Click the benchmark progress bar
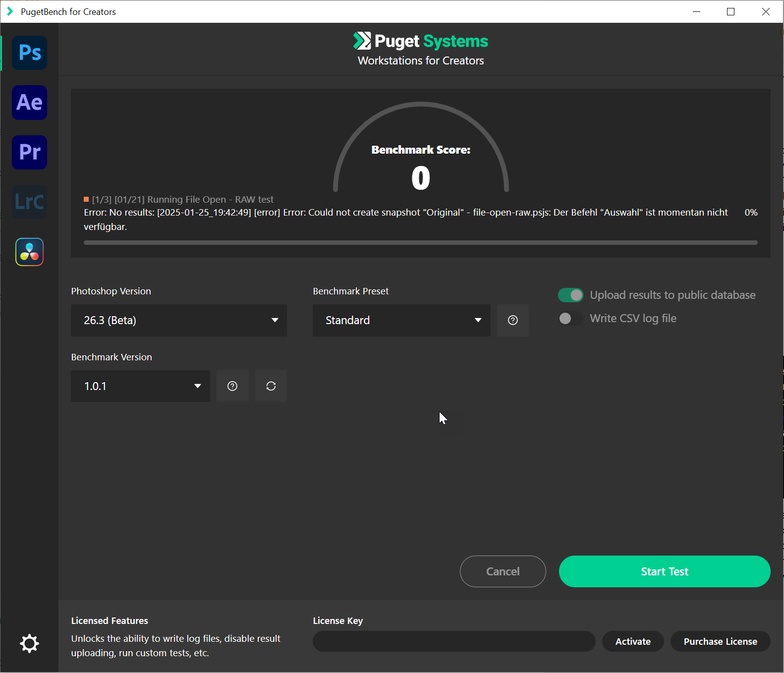The height and width of the screenshot is (673, 784). [421, 243]
